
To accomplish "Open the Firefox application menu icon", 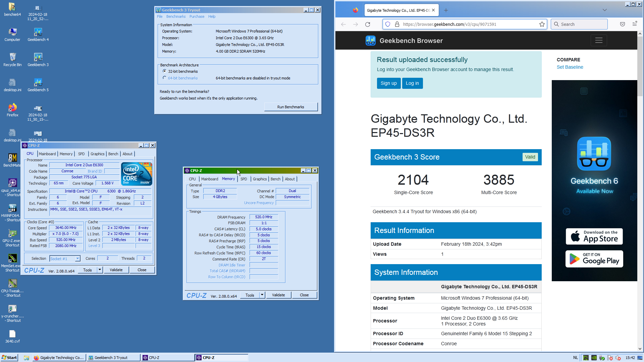I will click(x=635, y=24).
